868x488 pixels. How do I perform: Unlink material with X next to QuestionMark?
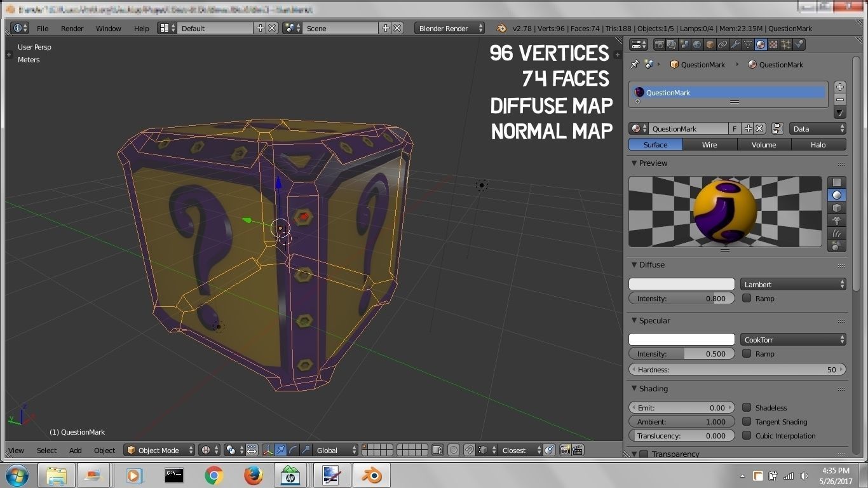(x=759, y=128)
